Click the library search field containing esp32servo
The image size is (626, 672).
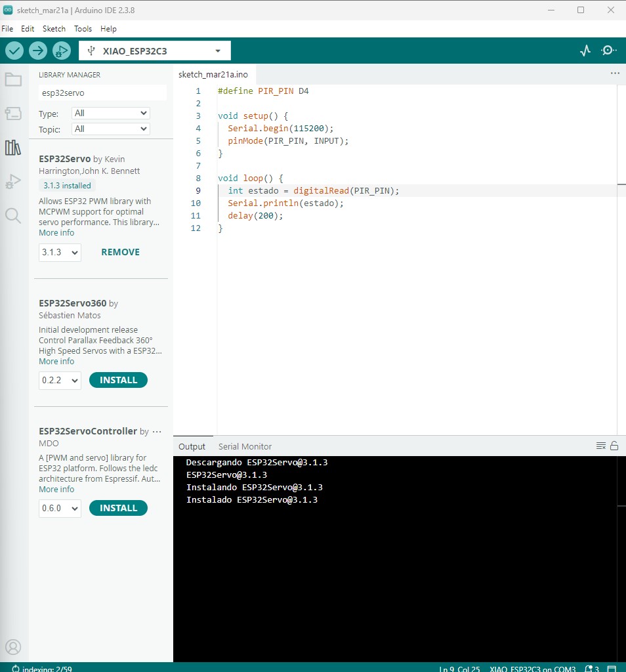[x=102, y=93]
